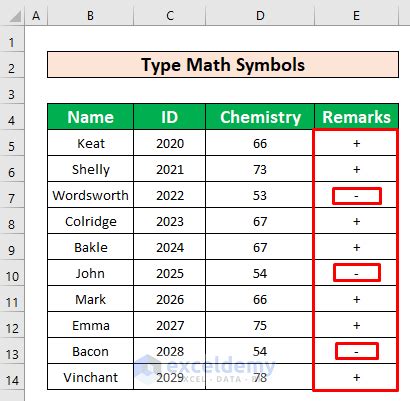Screen dimensions: 410x401
Task: Select Chemistry score in Keat's row
Action: (260, 143)
